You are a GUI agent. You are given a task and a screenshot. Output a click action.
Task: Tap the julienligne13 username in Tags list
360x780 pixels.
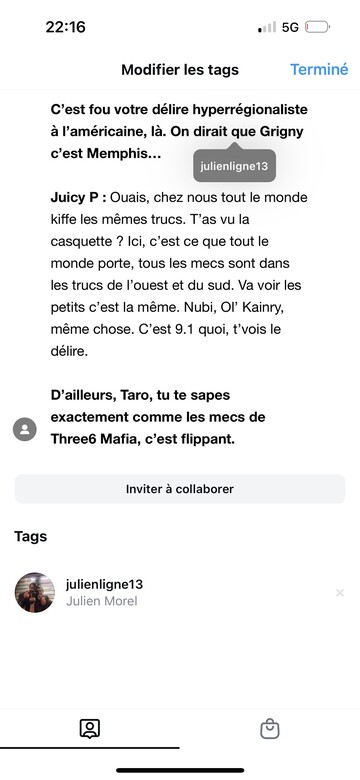[104, 585]
